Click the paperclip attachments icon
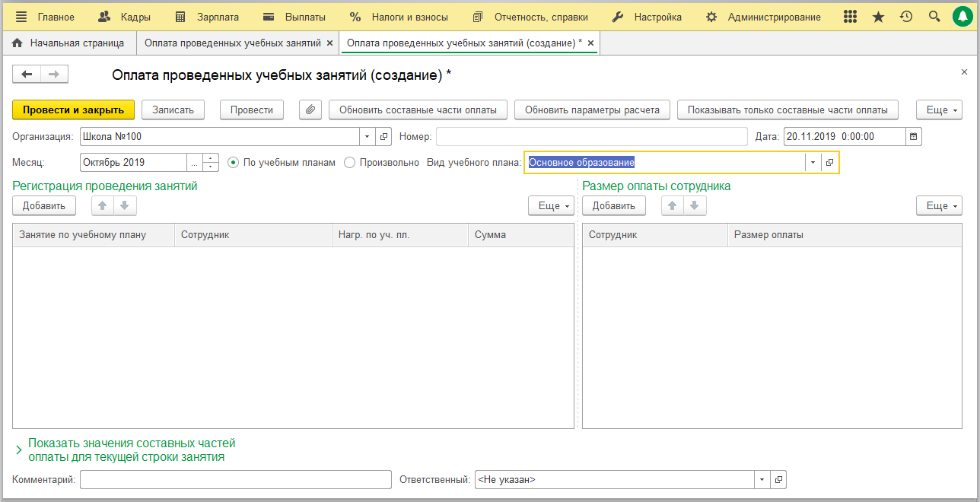Image resolution: width=980 pixels, height=502 pixels. click(x=310, y=110)
